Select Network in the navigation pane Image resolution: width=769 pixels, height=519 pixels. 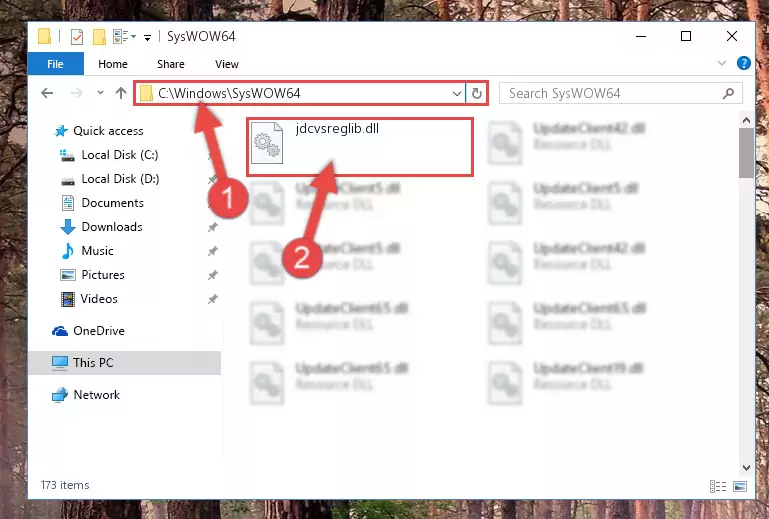click(97, 395)
